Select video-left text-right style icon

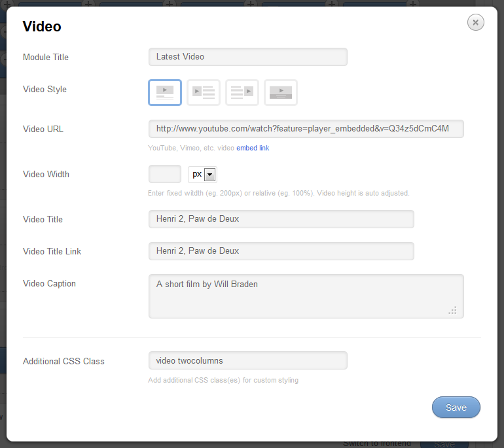point(204,92)
